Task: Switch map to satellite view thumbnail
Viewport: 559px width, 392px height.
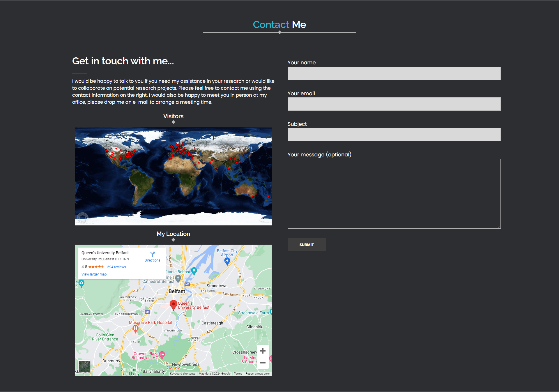Action: coord(84,366)
